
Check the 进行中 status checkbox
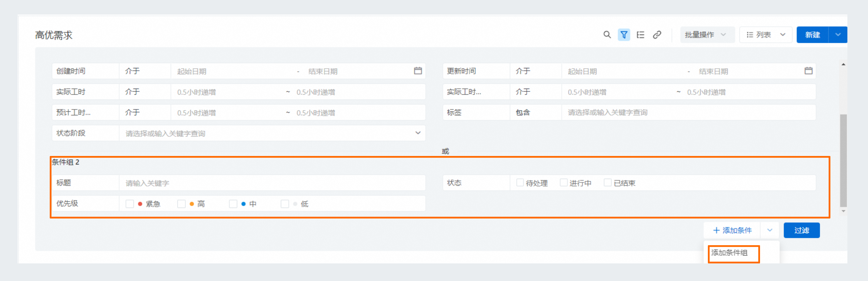tap(564, 182)
